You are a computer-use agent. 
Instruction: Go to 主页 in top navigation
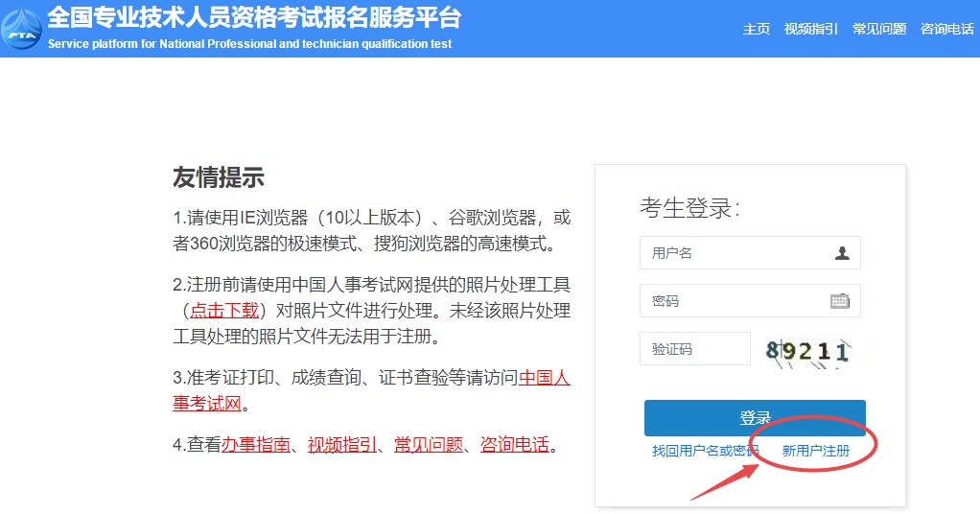[757, 29]
